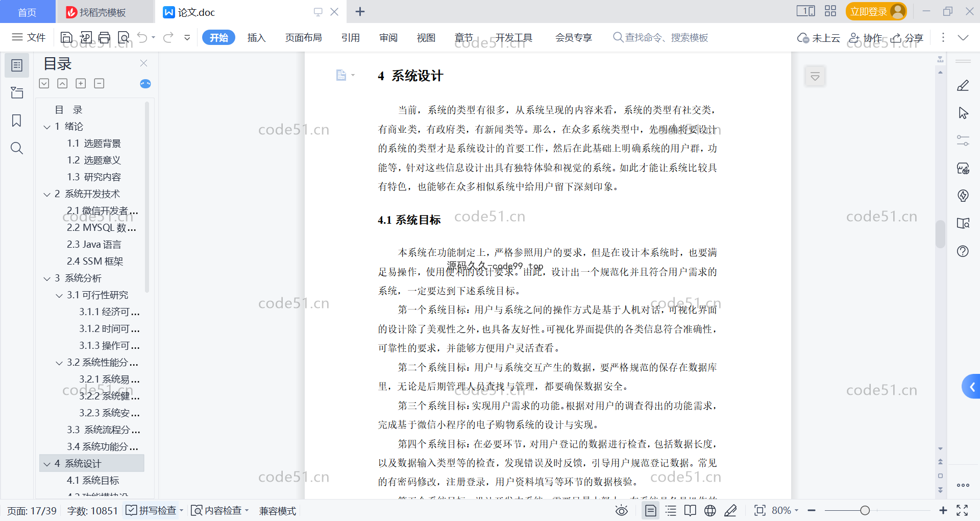Close the 目录 panel
Viewport: 980px width, 521px height.
coord(143,63)
